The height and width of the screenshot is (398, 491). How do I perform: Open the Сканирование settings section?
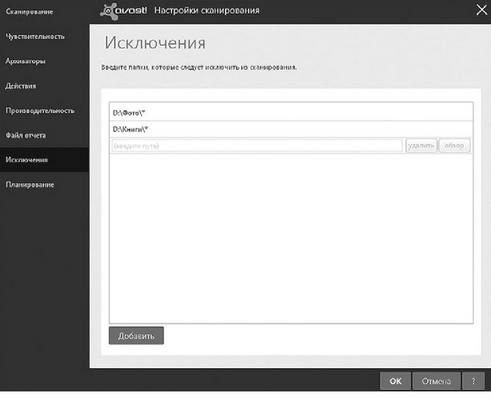coord(29,12)
